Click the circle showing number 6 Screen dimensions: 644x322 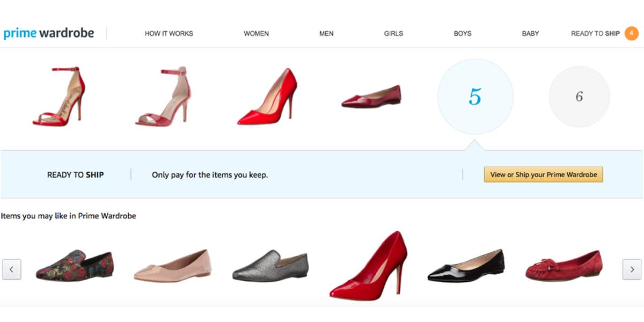click(579, 97)
